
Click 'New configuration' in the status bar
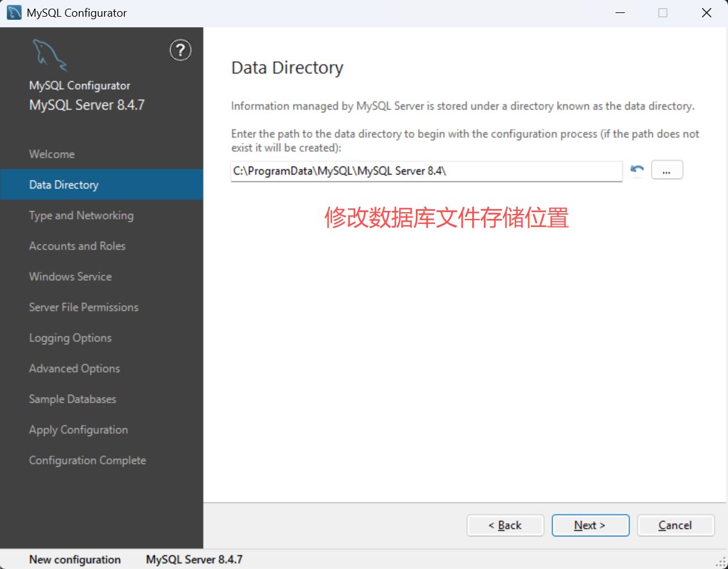click(x=75, y=560)
